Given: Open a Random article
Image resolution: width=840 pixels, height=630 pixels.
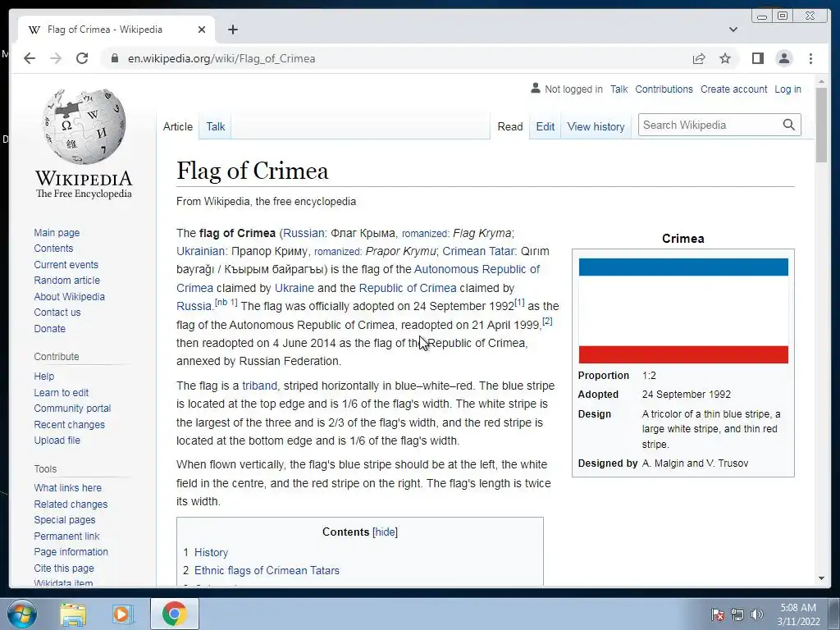Looking at the screenshot, I should [66, 281].
